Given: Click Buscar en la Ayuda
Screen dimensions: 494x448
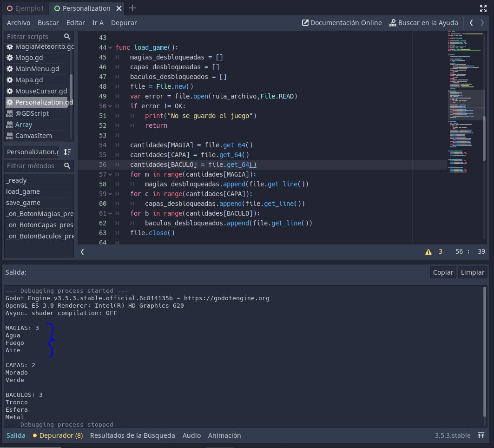Looking at the screenshot, I should click(x=423, y=23).
